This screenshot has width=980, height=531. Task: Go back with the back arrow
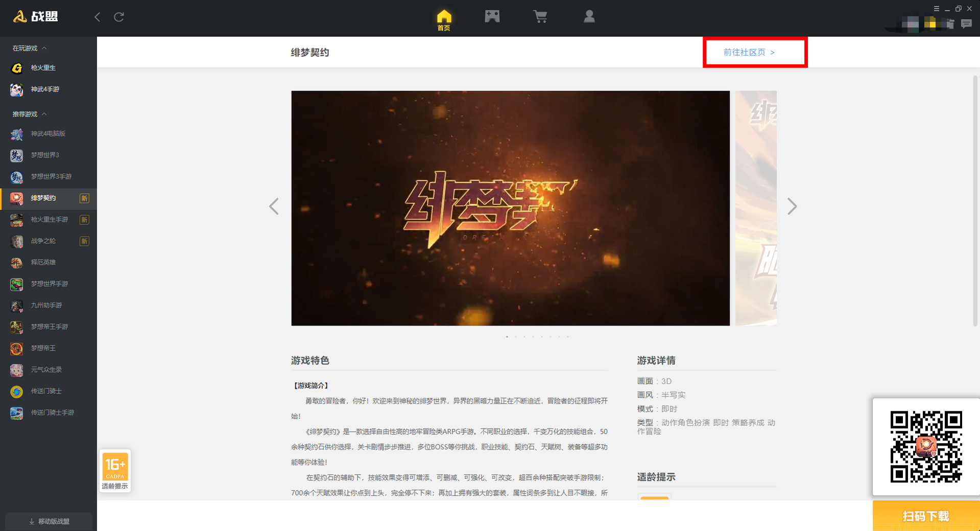point(97,17)
